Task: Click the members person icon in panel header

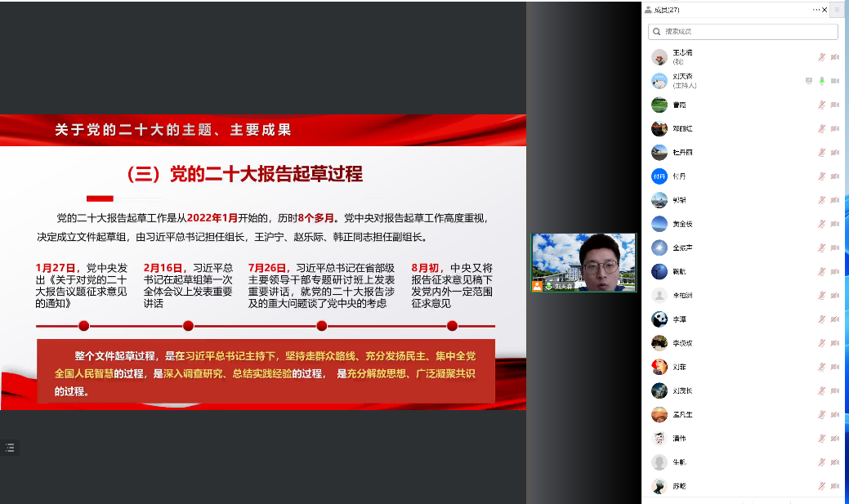Action: pyautogui.click(x=649, y=10)
